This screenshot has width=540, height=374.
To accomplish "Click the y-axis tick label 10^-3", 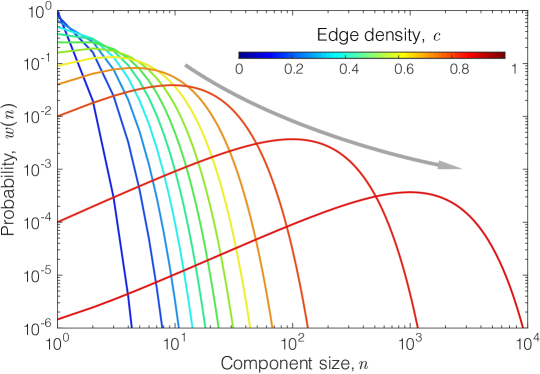I will 38,168.
